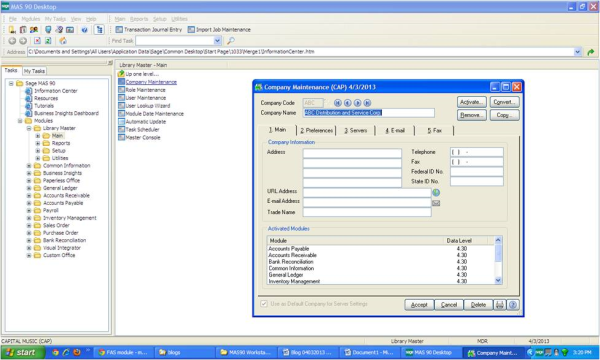Go forward with the right arrow button
This screenshot has width=600, height=360.
click(x=23, y=41)
